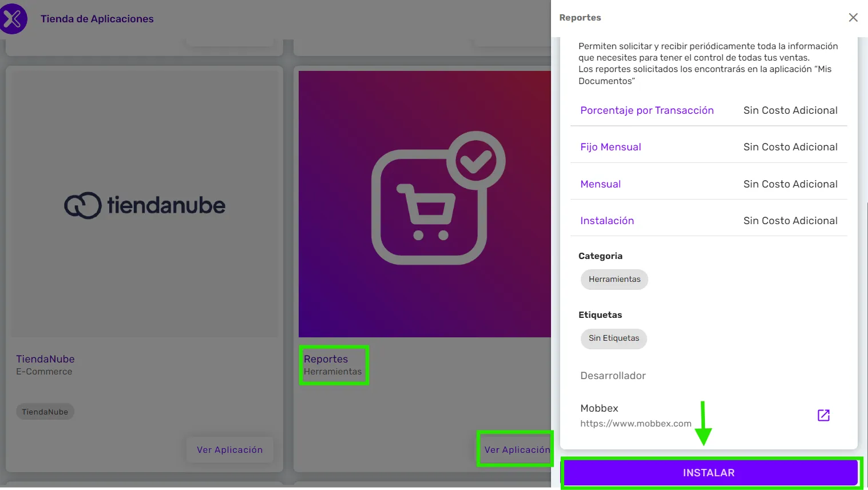Click the Herramientas category chip
Image resolution: width=868 pixels, height=490 pixels.
(x=615, y=280)
